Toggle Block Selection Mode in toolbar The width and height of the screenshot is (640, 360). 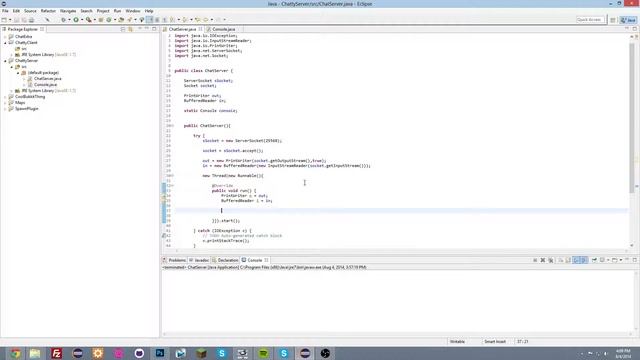pos(157,20)
